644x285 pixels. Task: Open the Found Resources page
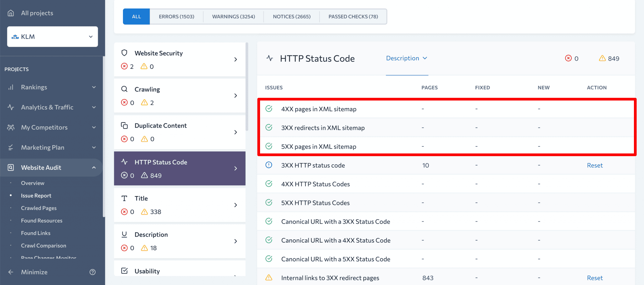(42, 220)
